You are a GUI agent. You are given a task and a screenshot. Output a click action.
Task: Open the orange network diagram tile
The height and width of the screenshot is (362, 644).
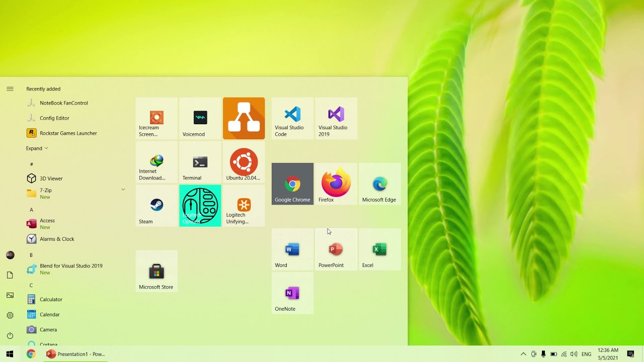[x=244, y=118]
